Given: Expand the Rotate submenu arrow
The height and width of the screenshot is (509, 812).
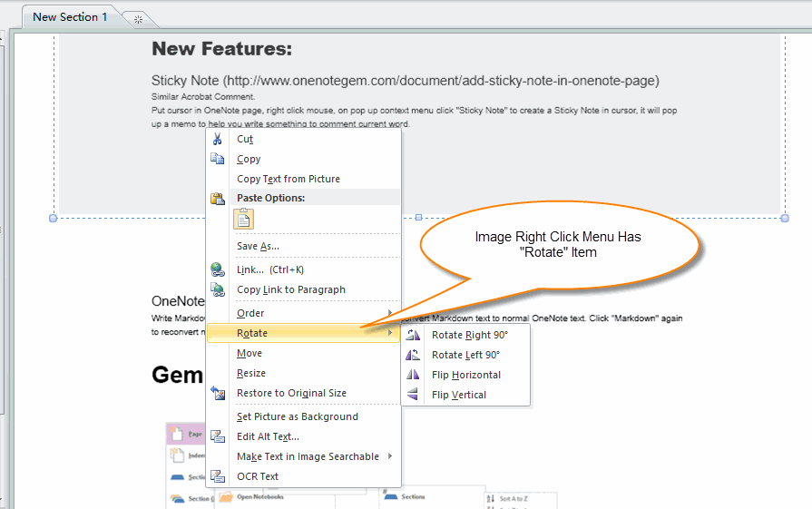Looking at the screenshot, I should click(x=390, y=332).
